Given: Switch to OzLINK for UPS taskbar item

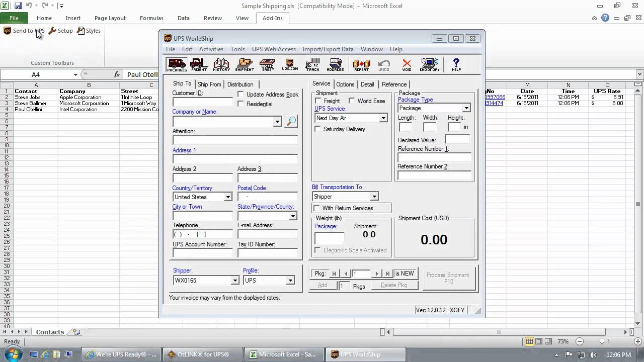Looking at the screenshot, I should [202, 354].
